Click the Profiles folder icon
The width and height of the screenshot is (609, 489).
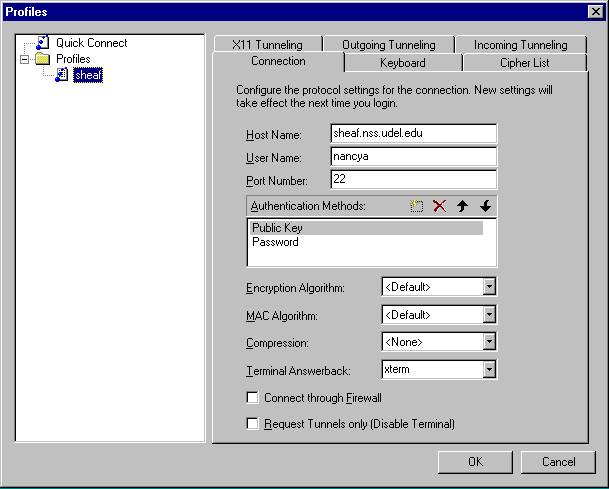point(43,59)
